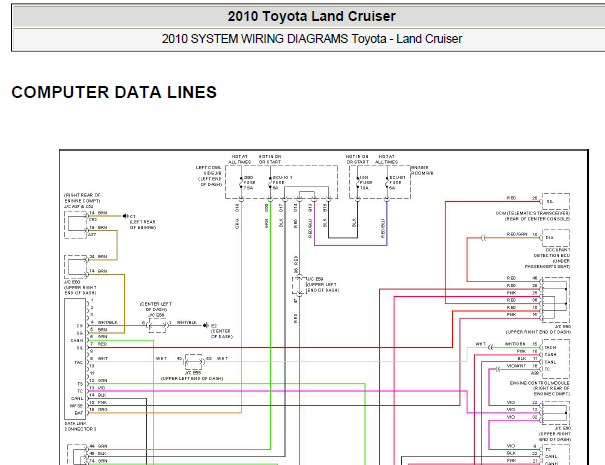This screenshot has width=605, height=465.
Task: Click the "16 ORG" wire label at the connector
Action: tap(98, 409)
